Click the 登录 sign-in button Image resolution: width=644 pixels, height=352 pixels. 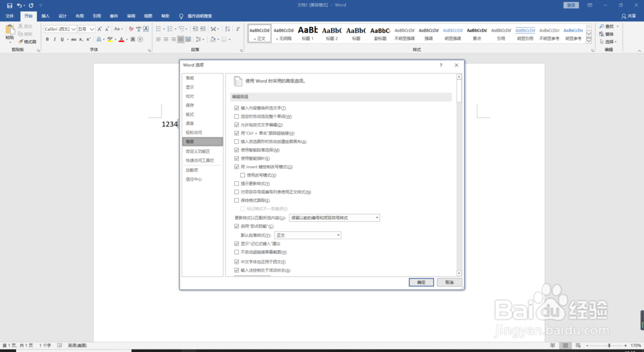571,5
